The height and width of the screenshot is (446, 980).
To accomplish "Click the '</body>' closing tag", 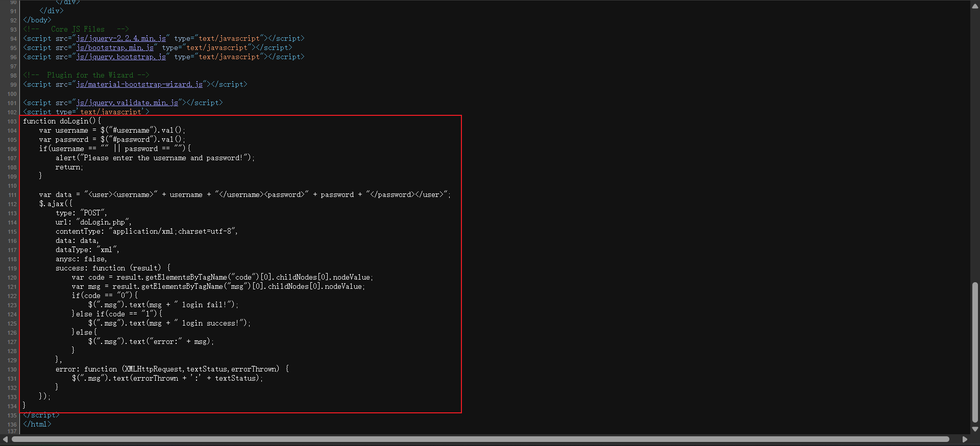I will (37, 20).
